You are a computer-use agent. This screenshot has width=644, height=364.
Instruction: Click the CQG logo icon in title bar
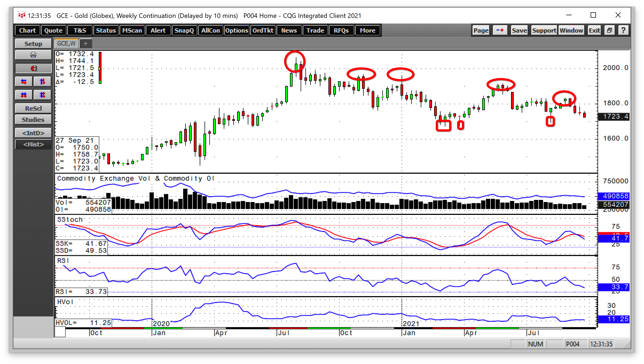click(x=22, y=16)
